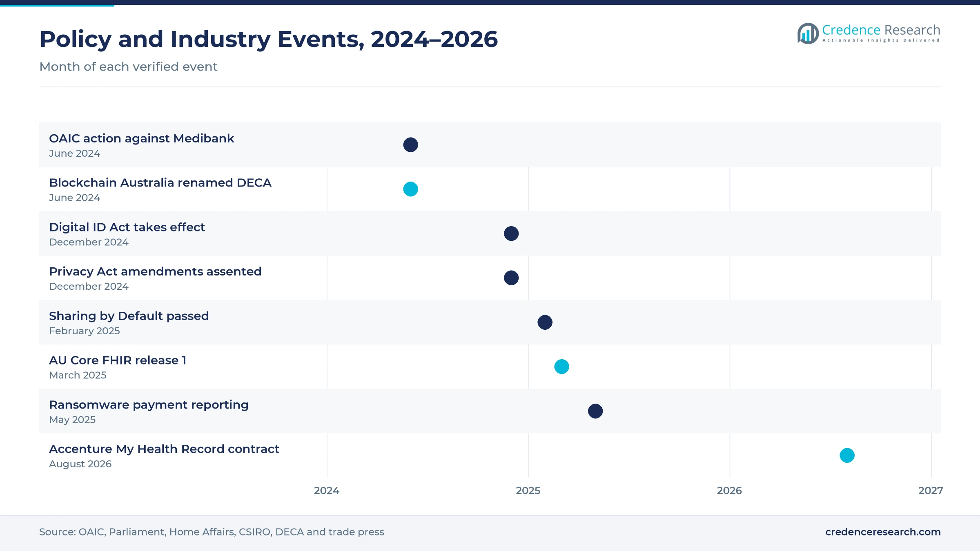Click subtitle Month of each verified event

point(128,67)
